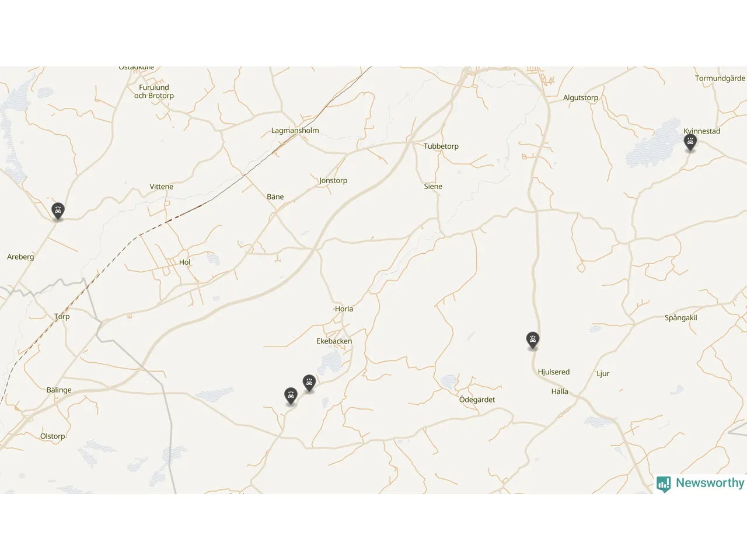Open the crash marker north of Areberg

point(58,211)
